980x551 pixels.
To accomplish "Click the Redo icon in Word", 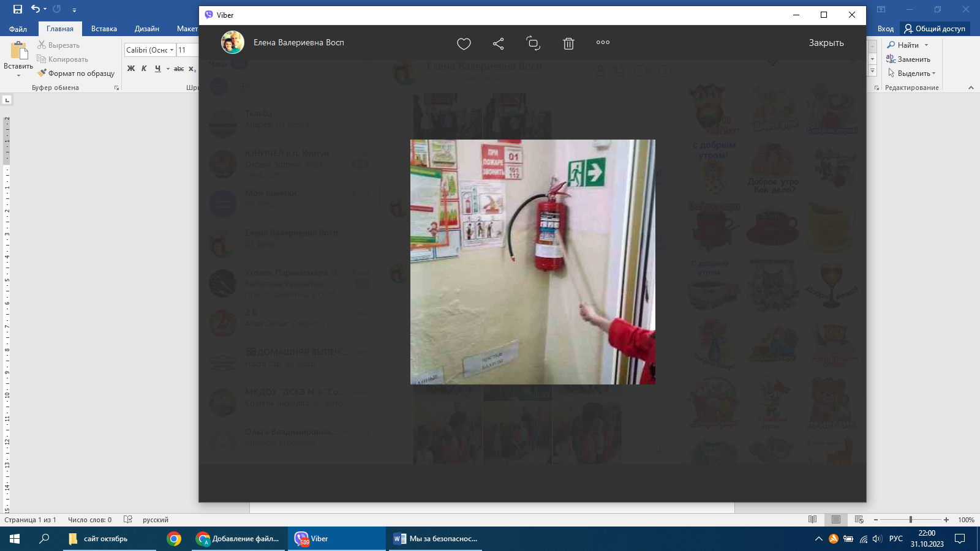I will 57,9.
